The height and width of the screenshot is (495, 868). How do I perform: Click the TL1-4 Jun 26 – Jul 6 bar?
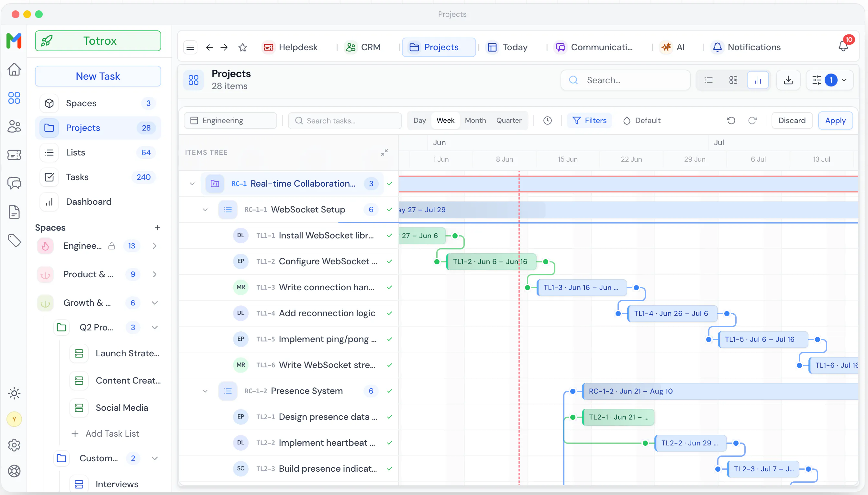672,314
